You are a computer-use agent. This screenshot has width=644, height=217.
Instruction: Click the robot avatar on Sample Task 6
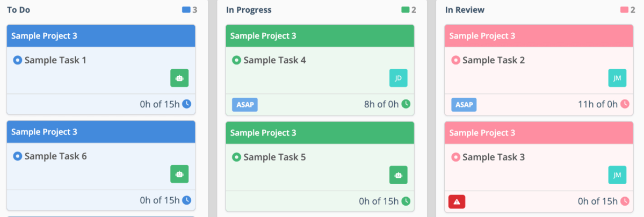coord(179,174)
